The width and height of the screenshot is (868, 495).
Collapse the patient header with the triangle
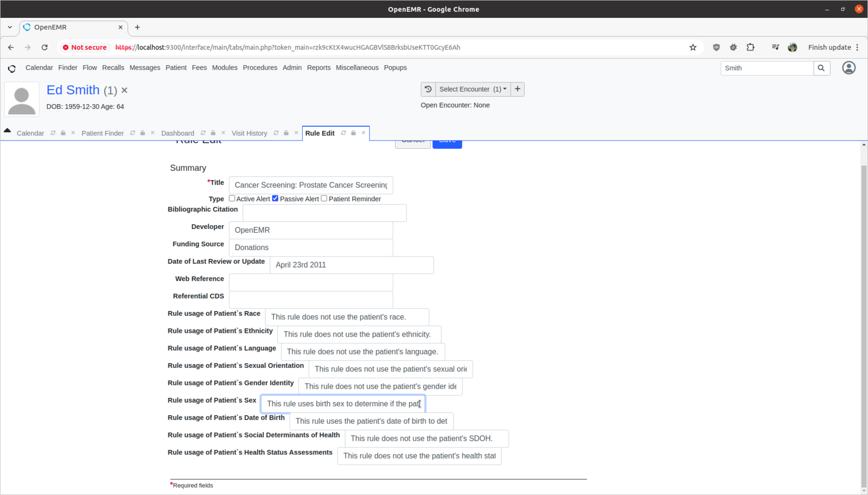(8, 130)
